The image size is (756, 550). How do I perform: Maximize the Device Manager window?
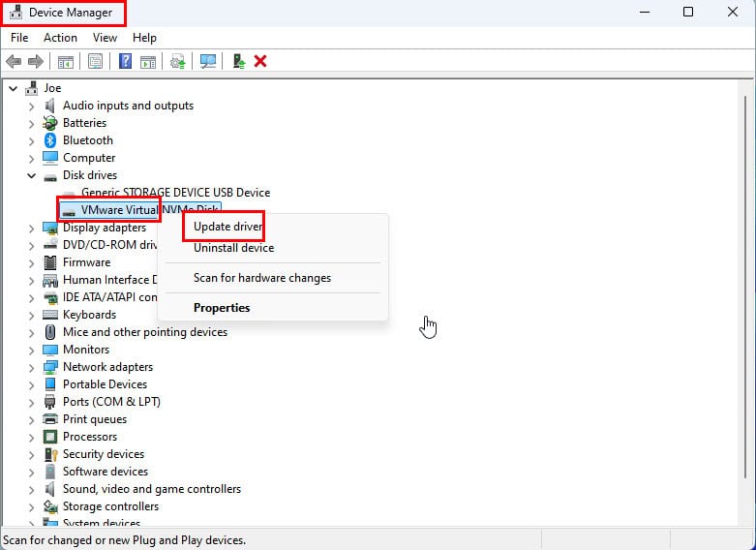coord(688,12)
